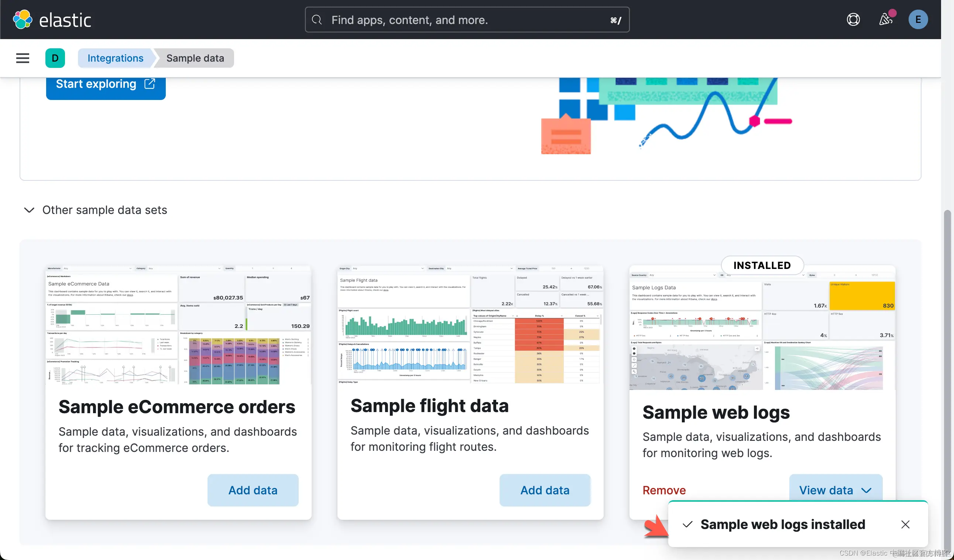Click the search magnifier icon

click(317, 20)
